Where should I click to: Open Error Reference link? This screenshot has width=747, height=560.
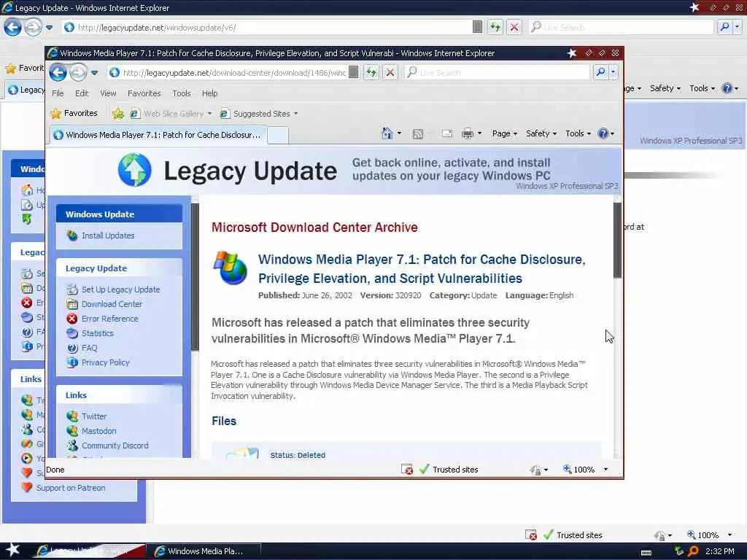[110, 319]
